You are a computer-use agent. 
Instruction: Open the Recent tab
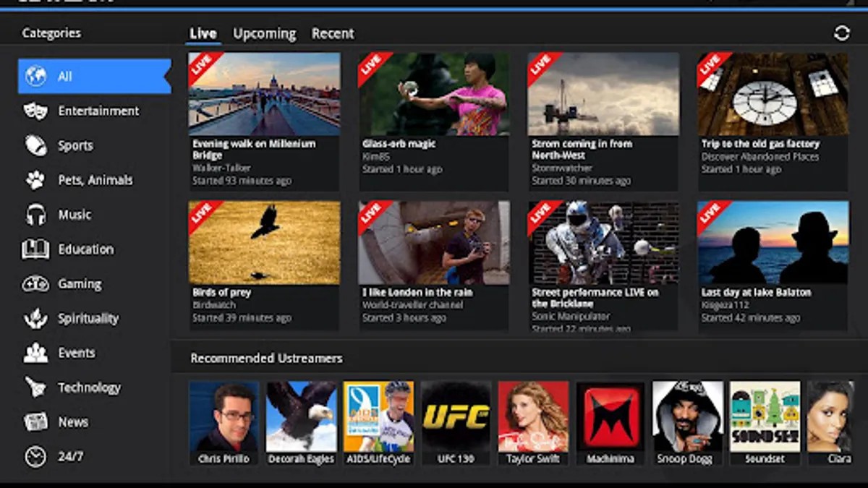coord(333,33)
